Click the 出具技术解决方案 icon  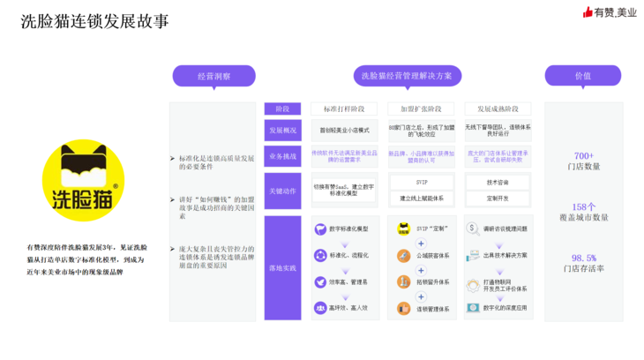(x=474, y=255)
